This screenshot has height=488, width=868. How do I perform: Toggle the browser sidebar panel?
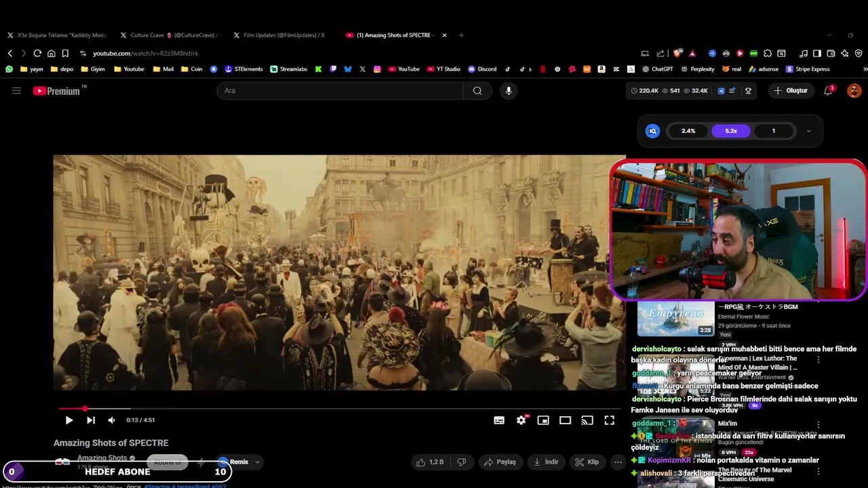[817, 53]
